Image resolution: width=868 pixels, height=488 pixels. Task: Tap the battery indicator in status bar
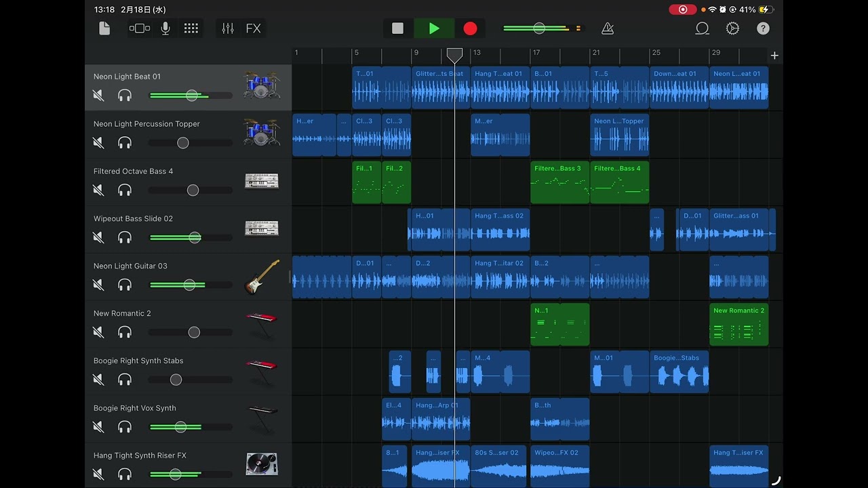(x=766, y=9)
